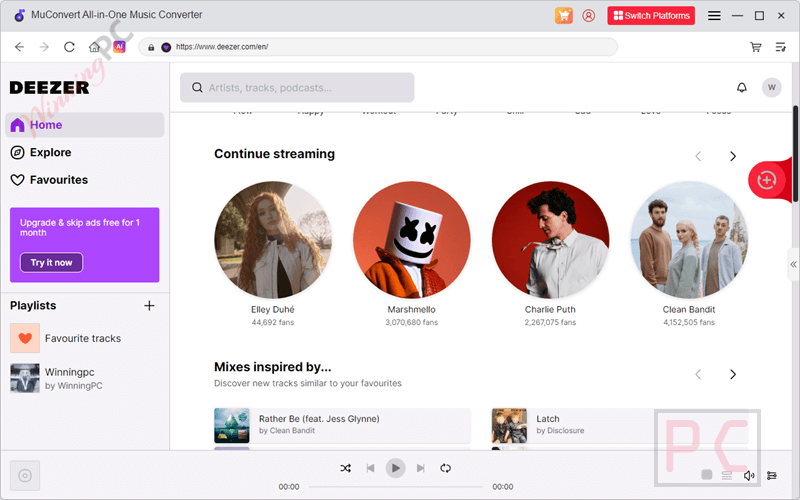Click the Winningpc playlist cover thumbnail
The height and width of the screenshot is (500, 800).
pyautogui.click(x=25, y=378)
